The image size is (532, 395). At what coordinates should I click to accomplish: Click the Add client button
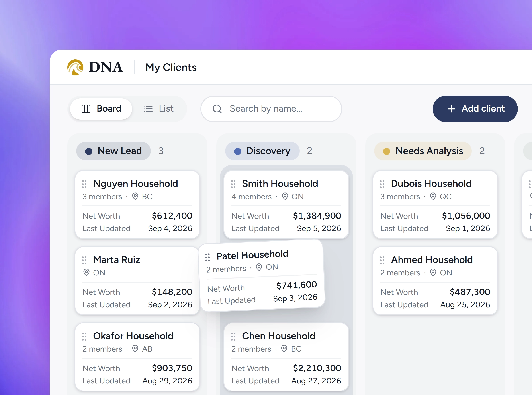475,109
